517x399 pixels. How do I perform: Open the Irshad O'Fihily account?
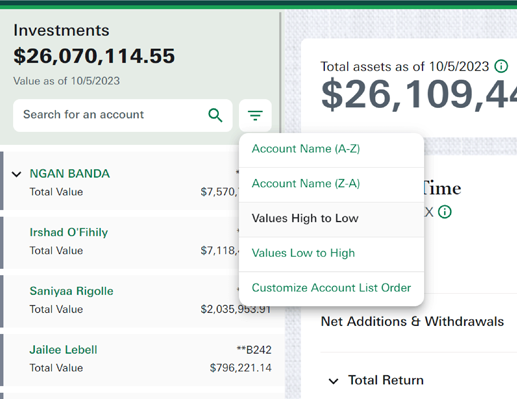[69, 232]
